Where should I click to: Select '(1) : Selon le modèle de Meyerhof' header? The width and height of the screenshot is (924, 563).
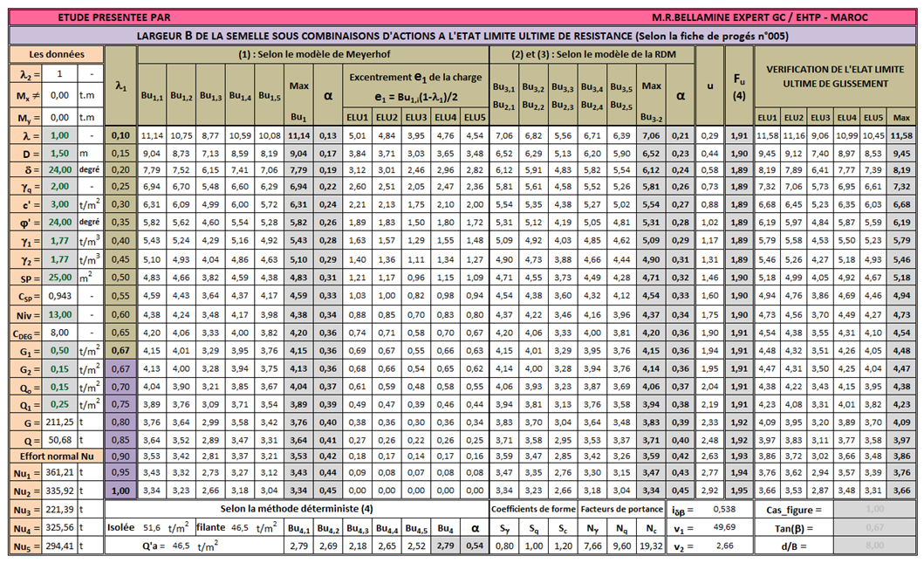pos(313,54)
